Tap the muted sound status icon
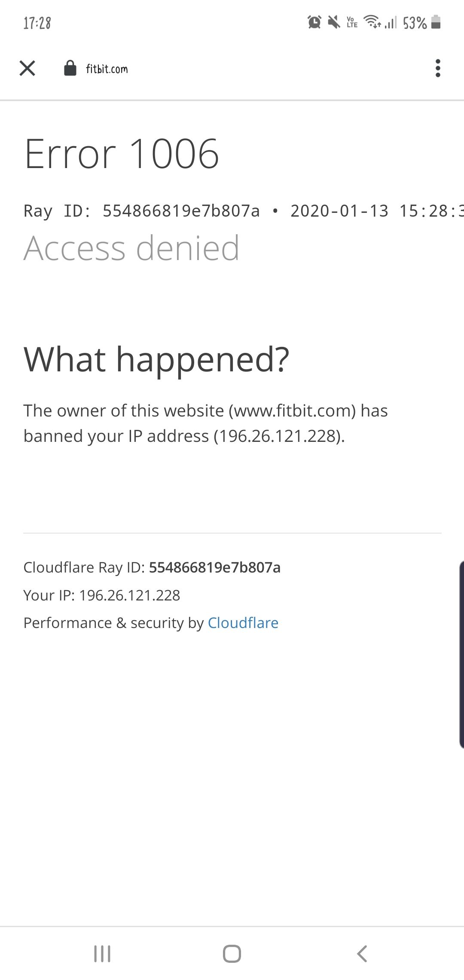 333,22
